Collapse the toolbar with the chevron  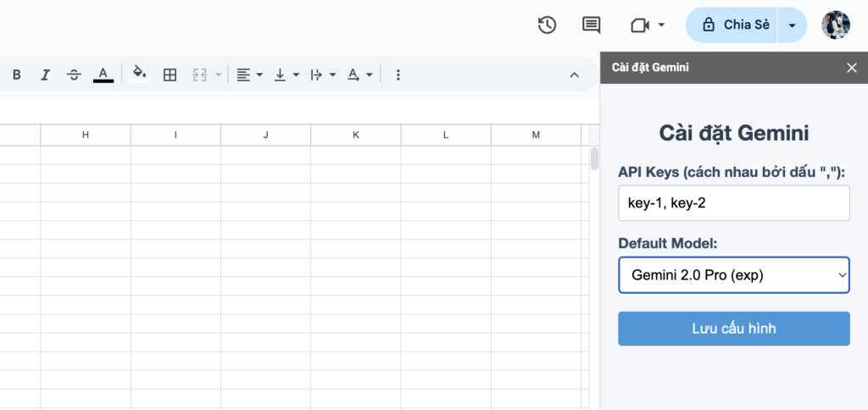[575, 75]
